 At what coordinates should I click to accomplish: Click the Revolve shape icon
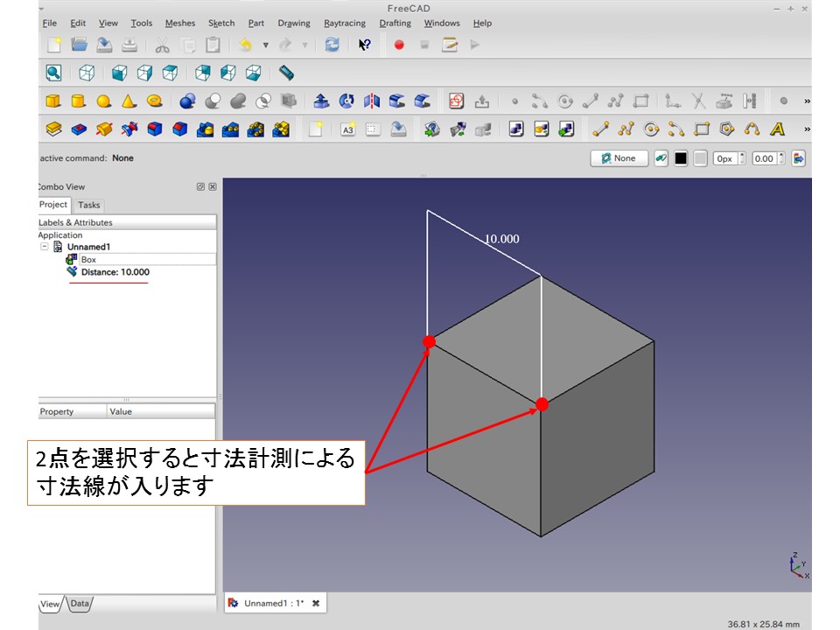click(x=346, y=101)
